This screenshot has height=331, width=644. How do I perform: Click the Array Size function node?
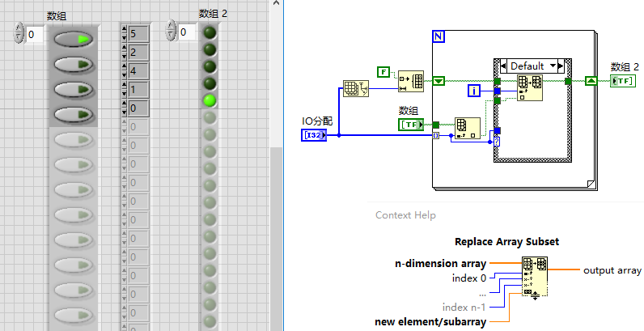pos(354,89)
